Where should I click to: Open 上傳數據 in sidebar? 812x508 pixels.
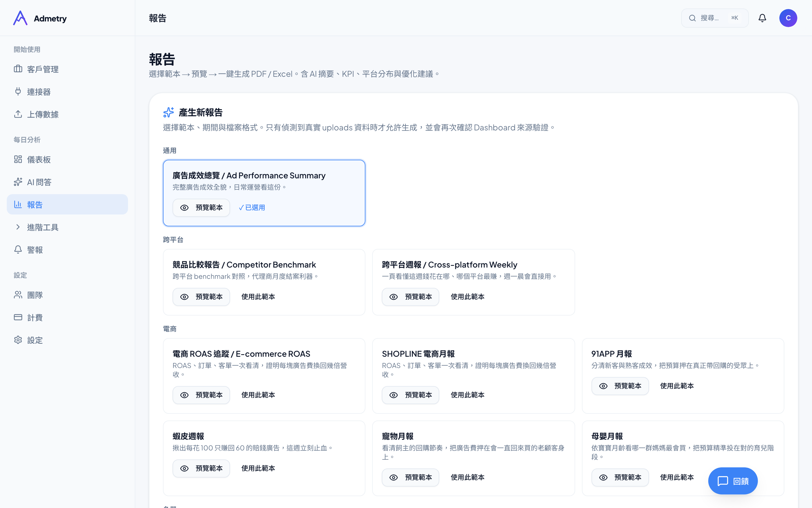coord(67,114)
